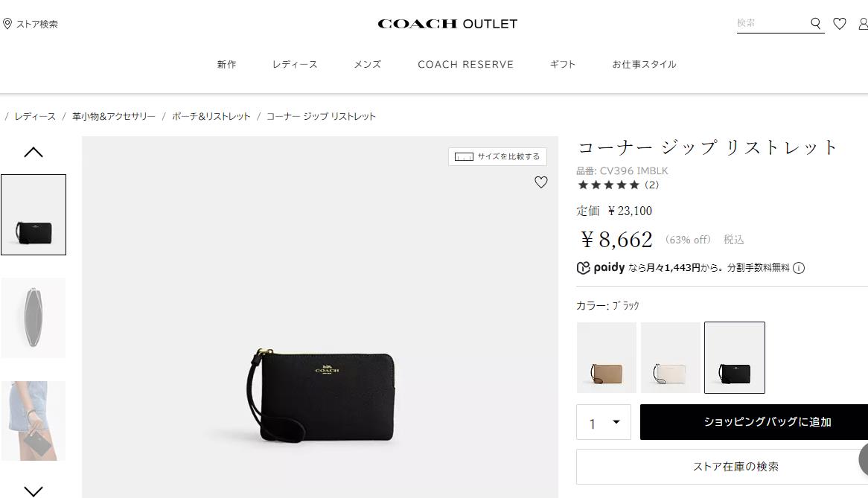The height and width of the screenshot is (498, 868).
Task: Click the store locator pin icon
Action: (7, 23)
